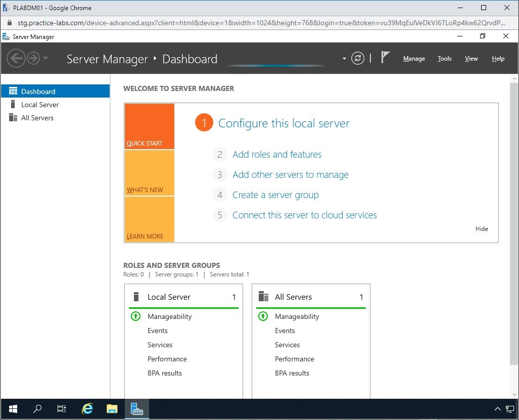
Task: Open Internet Explorer from the taskbar
Action: tap(87, 409)
